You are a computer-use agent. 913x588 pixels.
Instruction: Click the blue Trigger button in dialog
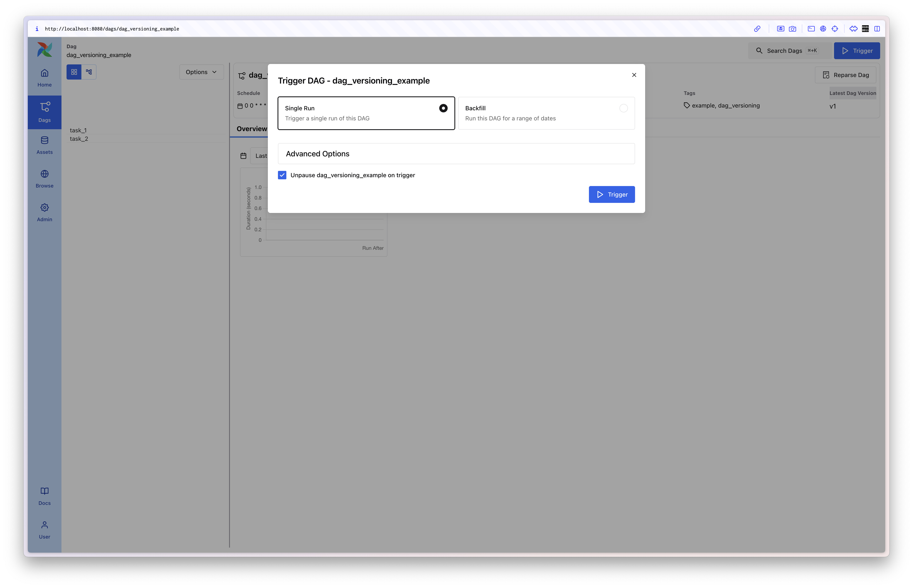coord(611,194)
